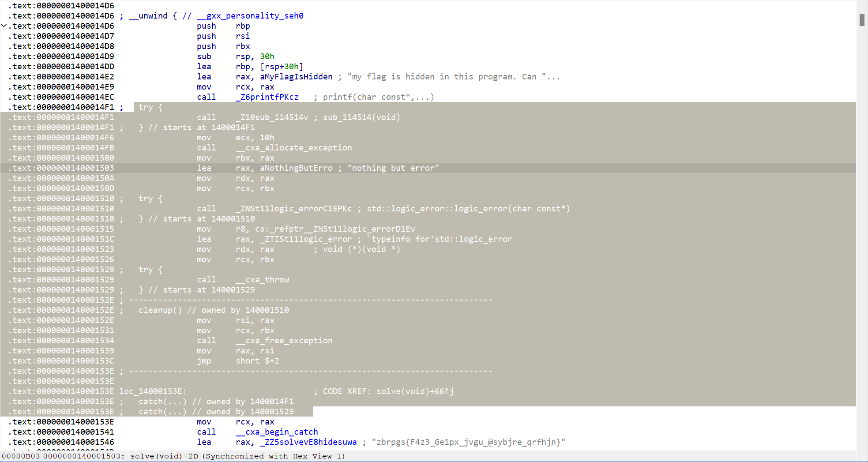This screenshot has width=868, height=462.
Task: Click solve(void)+2D location in status bar
Action: [164, 456]
